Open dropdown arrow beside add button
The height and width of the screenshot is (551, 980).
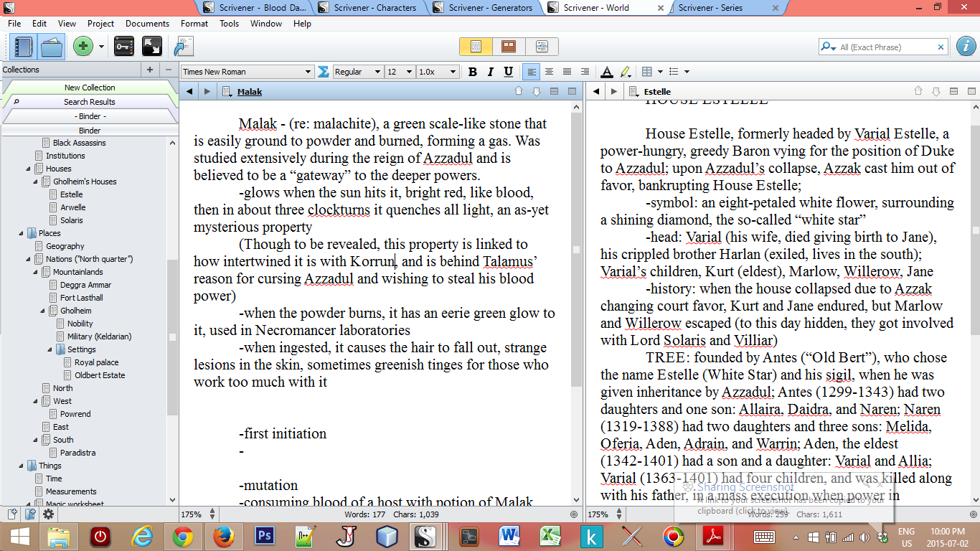pyautogui.click(x=101, y=47)
